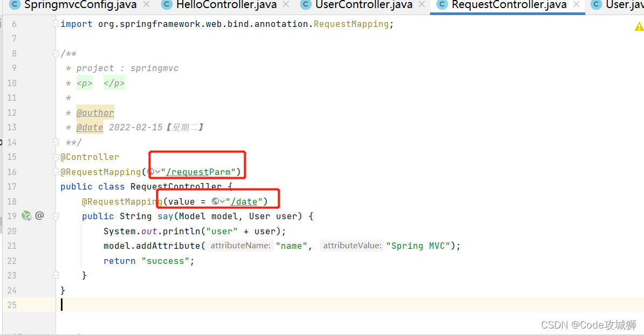Click the attributeValue parameter hint

point(352,246)
